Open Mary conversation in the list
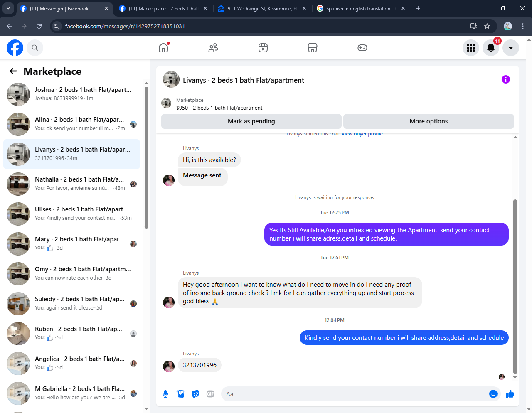This screenshot has height=413, width=532. (x=71, y=244)
